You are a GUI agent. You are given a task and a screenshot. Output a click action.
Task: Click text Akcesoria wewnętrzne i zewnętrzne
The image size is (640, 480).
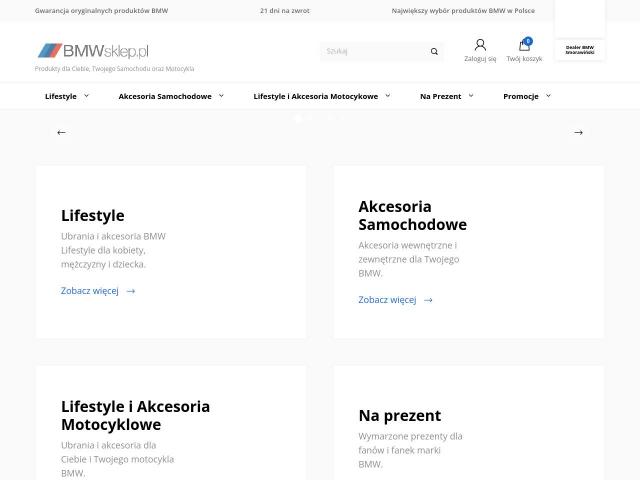pos(409,259)
